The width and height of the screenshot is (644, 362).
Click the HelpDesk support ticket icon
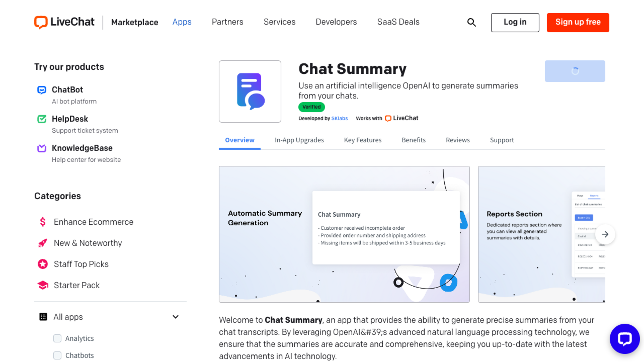[42, 118]
